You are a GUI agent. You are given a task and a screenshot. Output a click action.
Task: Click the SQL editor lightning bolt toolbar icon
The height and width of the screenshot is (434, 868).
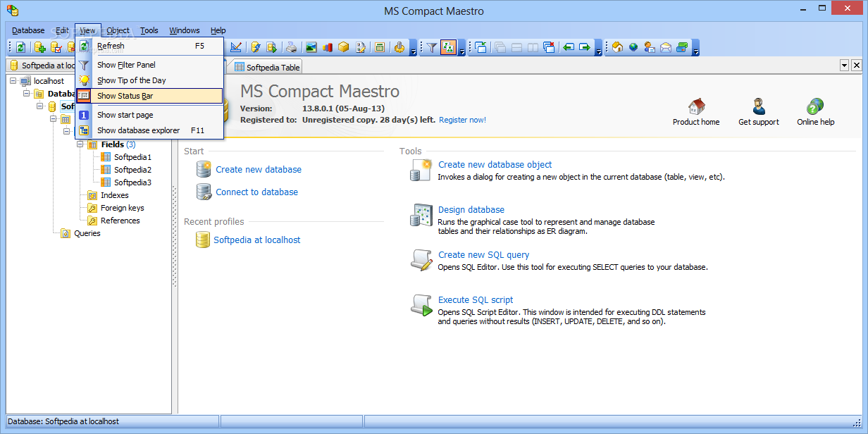(x=255, y=47)
